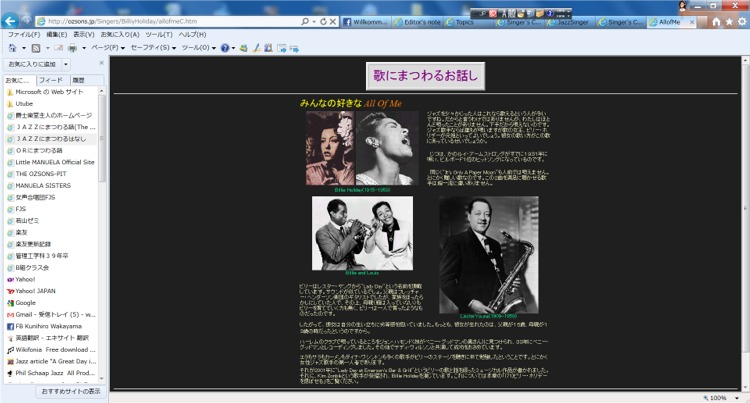Click the Home house icon in command bar
This screenshot has width=750, height=403.
12,48
